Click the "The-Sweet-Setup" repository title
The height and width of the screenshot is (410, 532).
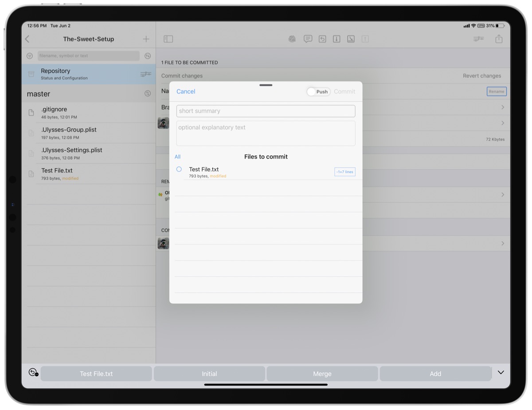pos(89,39)
